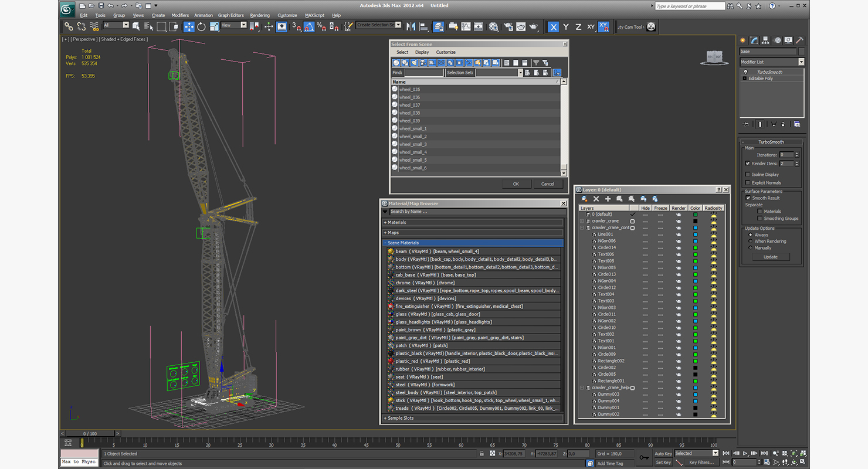Choose the Select and Rotate tool
This screenshot has width=868, height=469.
[201, 27]
